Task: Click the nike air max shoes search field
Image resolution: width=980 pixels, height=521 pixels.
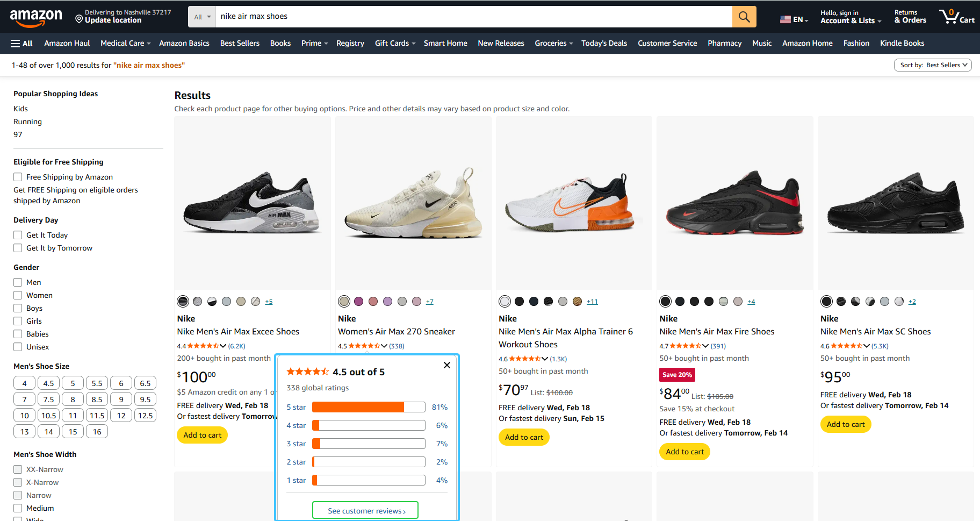Action: (x=376, y=16)
